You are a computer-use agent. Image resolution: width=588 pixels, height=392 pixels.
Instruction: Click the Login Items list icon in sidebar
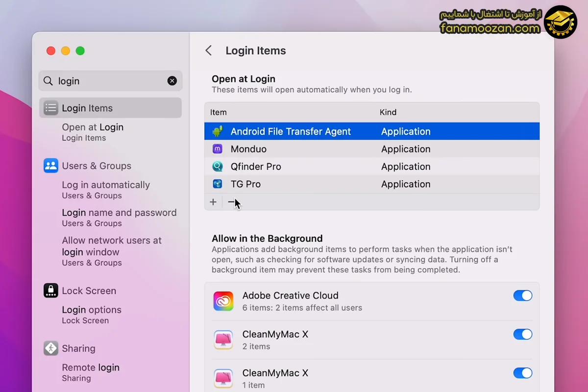point(51,108)
